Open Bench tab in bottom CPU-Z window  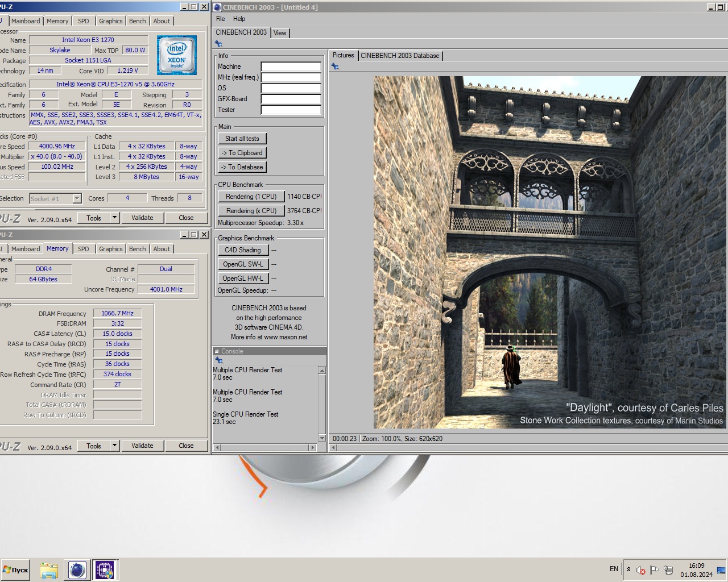137,249
